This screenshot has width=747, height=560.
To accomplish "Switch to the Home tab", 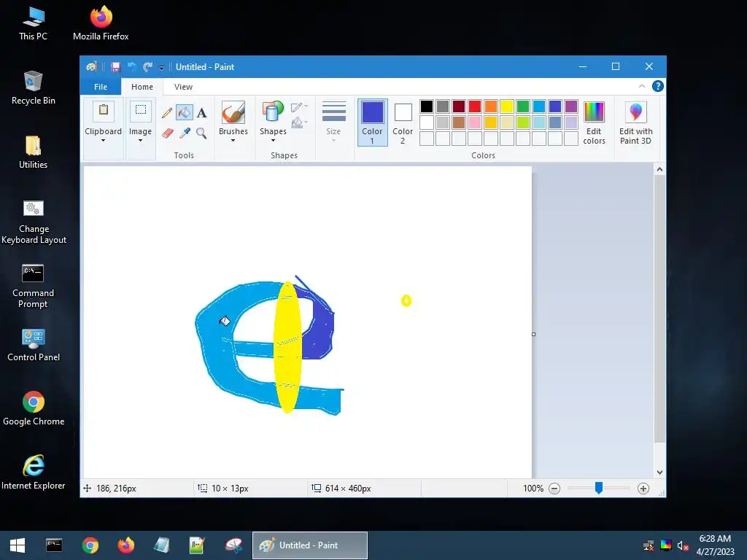I will (x=142, y=87).
